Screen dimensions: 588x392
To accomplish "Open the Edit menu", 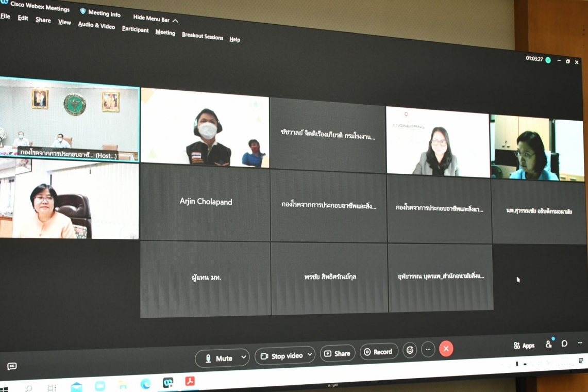I will tap(23, 18).
